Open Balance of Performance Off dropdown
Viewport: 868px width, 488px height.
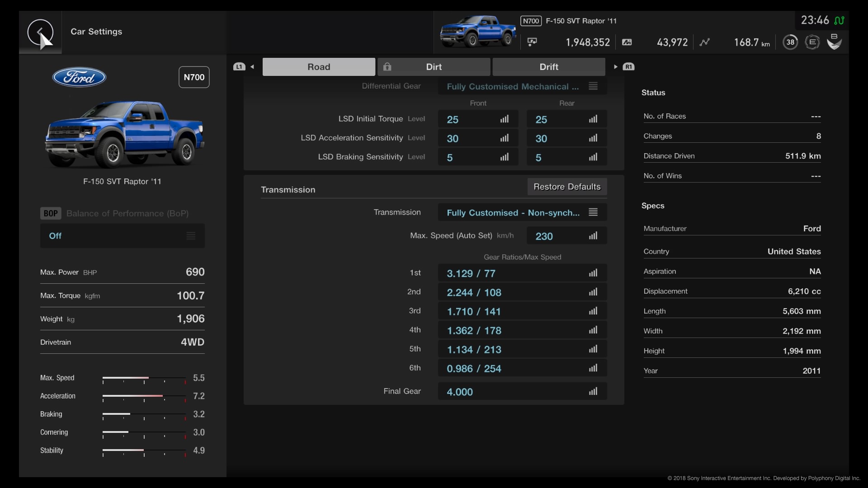[x=123, y=236]
